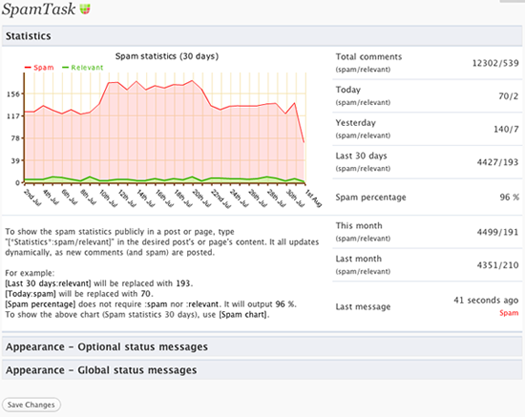Expand Appearance – Optional status messages section
This screenshot has width=525, height=417.
coord(263,347)
